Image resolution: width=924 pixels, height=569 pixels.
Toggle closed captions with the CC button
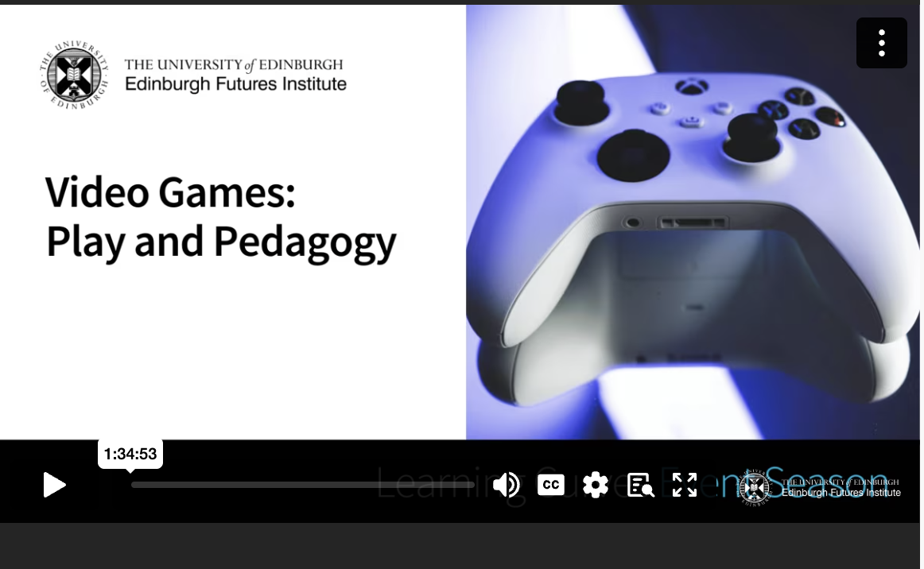point(550,484)
